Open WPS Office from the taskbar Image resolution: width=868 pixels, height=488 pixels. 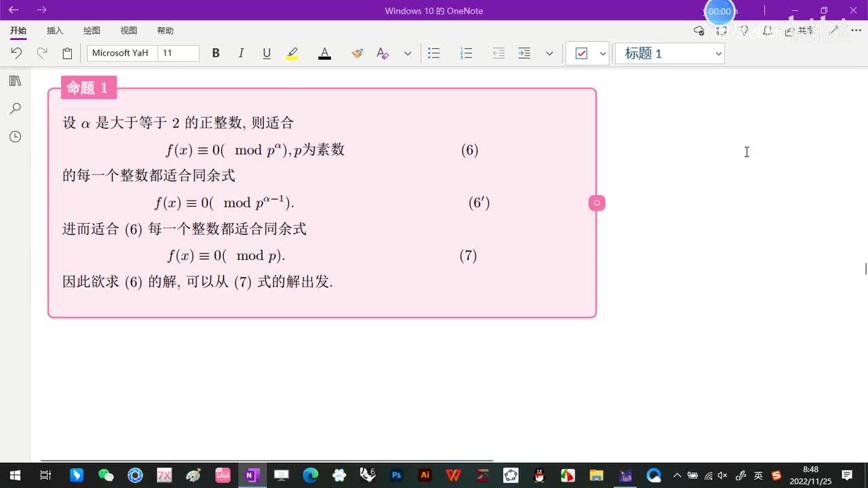tap(454, 475)
